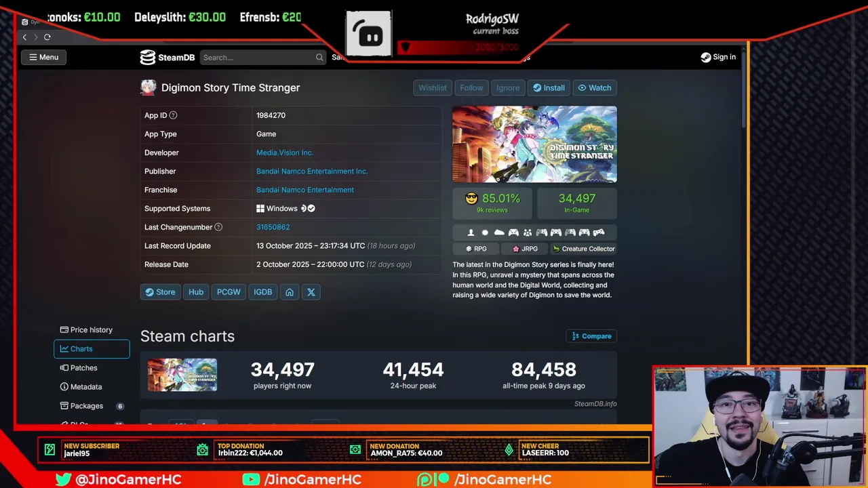This screenshot has width=868, height=488.
Task: Click the badge 6 next to Packages
Action: point(120,406)
